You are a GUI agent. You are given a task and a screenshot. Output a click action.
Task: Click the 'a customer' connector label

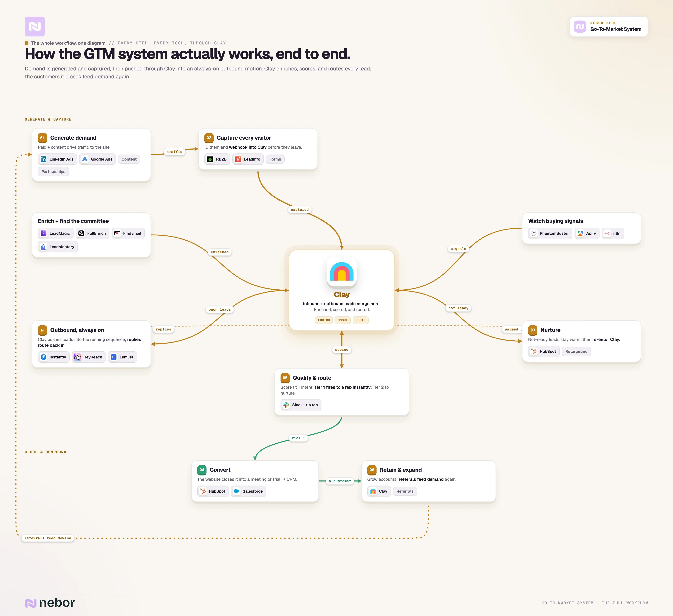tap(340, 481)
